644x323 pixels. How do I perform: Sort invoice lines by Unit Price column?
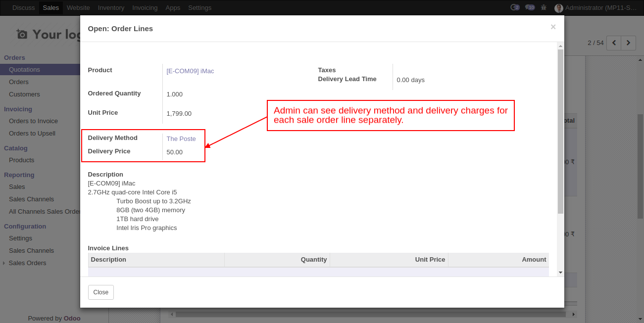pos(389,260)
